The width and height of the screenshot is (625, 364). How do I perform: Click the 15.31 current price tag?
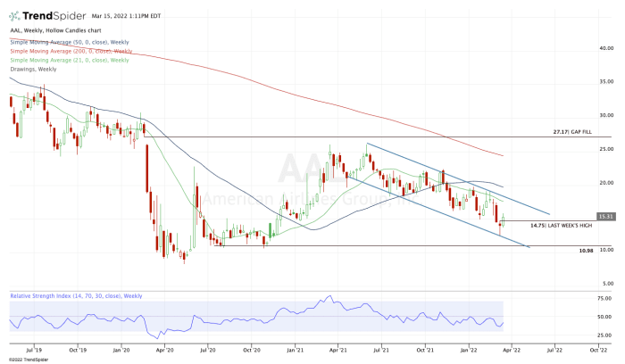point(605,215)
